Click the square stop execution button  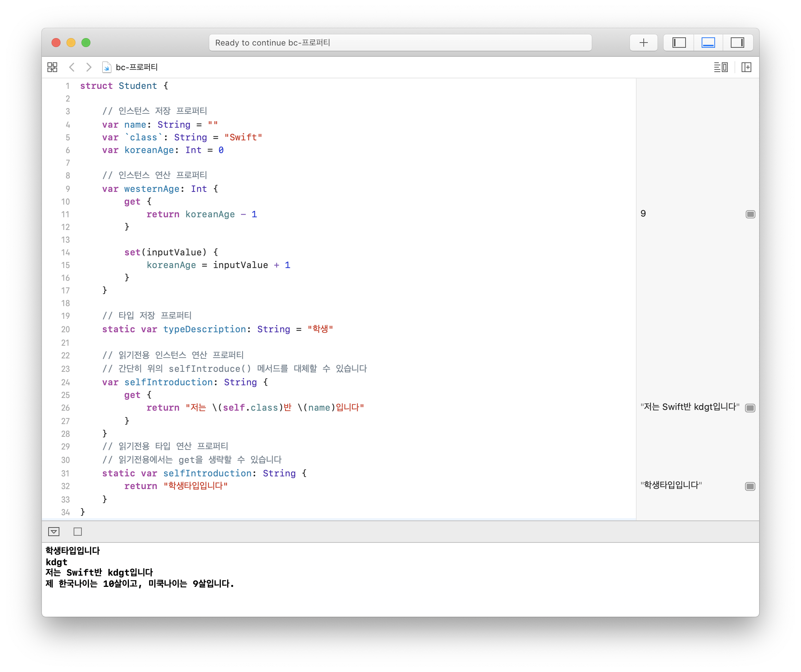pos(78,531)
